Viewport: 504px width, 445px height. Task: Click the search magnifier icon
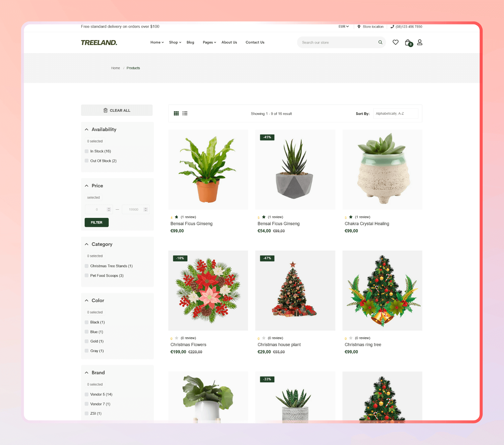tap(380, 42)
